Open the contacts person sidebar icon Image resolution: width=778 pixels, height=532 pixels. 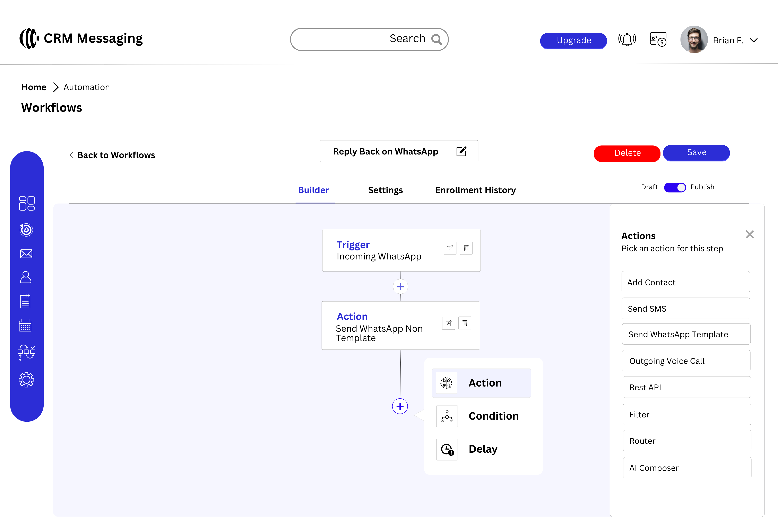tap(26, 277)
